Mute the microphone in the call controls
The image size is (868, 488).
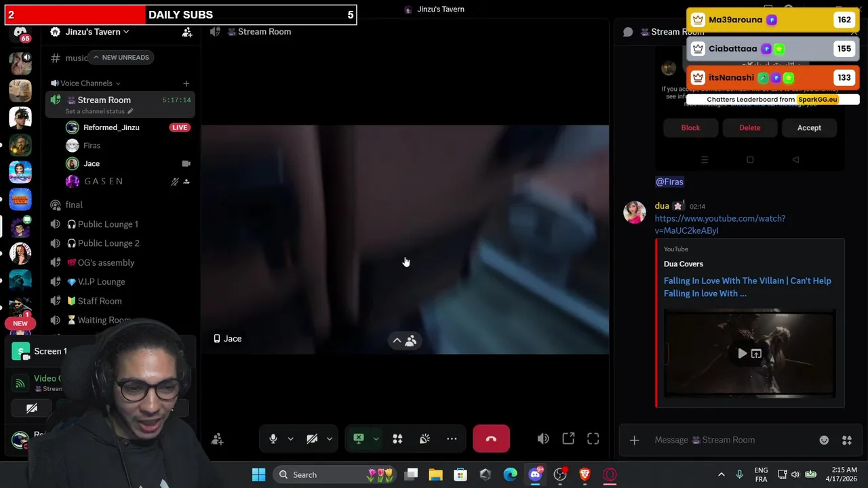point(273,439)
